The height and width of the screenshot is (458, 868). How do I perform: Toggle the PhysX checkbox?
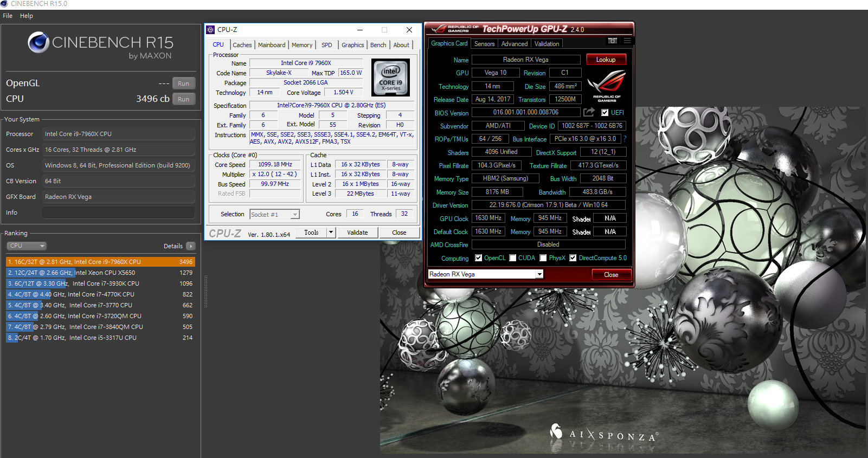(543, 258)
